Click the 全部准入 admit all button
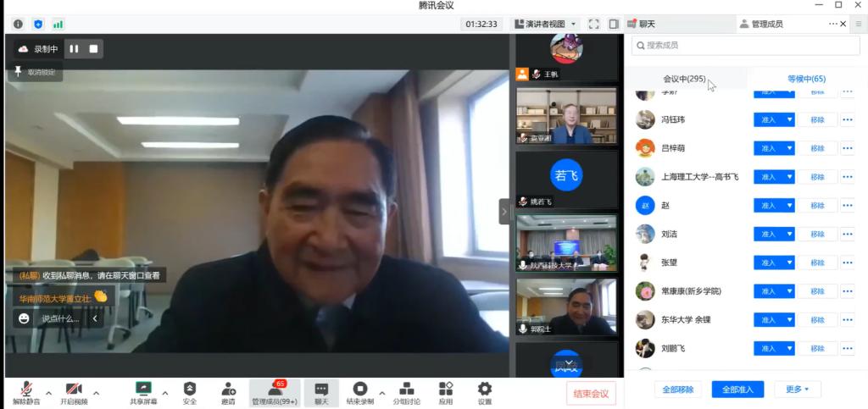This screenshot has height=409, width=868. [x=737, y=389]
